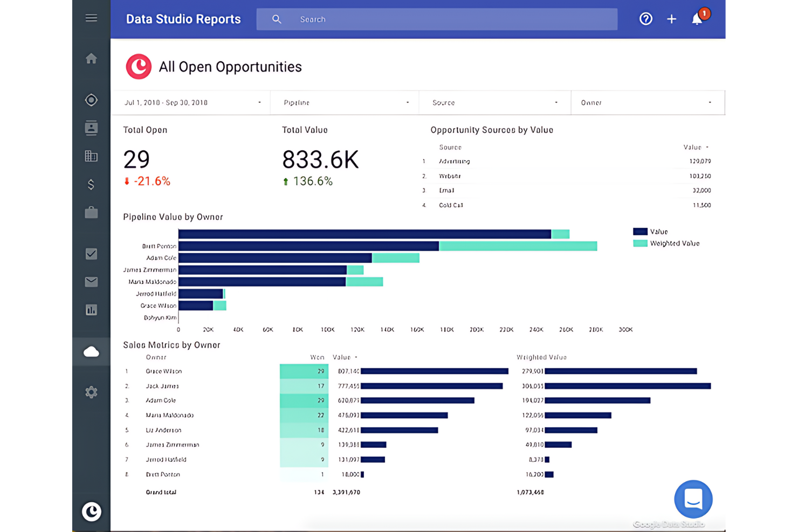This screenshot has height=532, width=798.
Task: Open the dollar sign sales icon
Action: coord(91,184)
